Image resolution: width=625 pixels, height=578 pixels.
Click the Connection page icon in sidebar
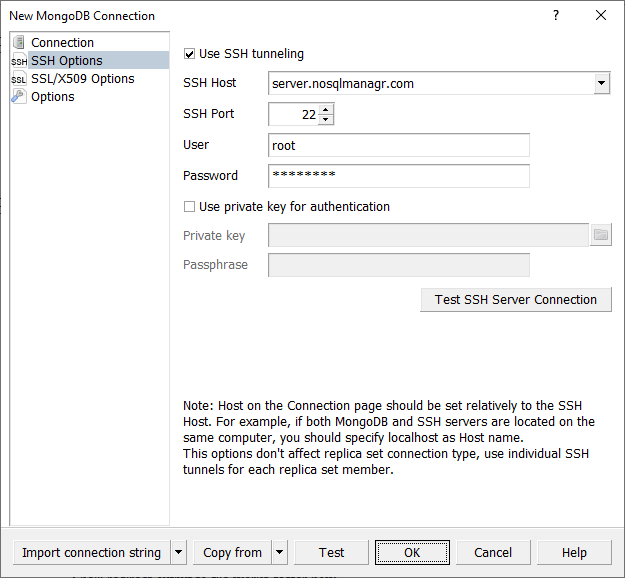(x=19, y=43)
